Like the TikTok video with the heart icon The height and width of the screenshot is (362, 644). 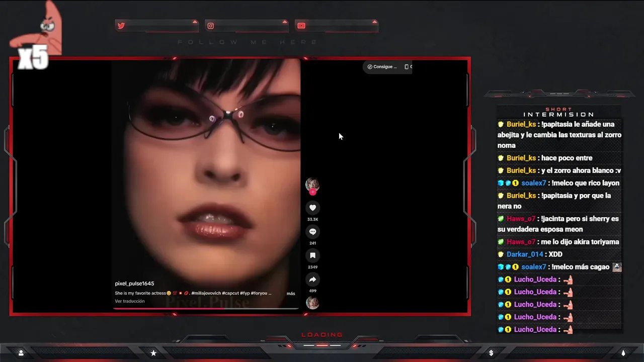(x=312, y=208)
